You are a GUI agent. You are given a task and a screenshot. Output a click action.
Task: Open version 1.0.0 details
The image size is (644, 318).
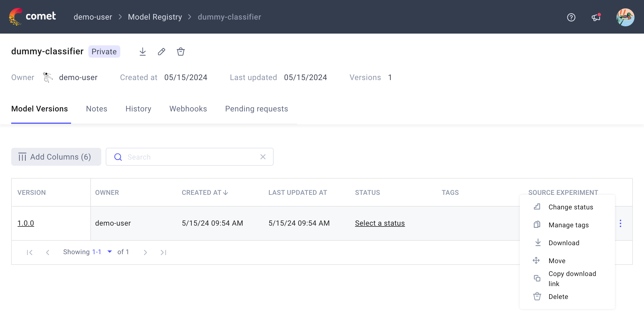click(x=26, y=223)
